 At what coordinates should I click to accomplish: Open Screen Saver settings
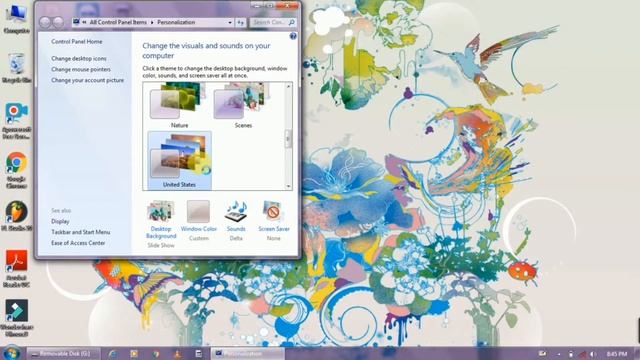[x=273, y=220]
